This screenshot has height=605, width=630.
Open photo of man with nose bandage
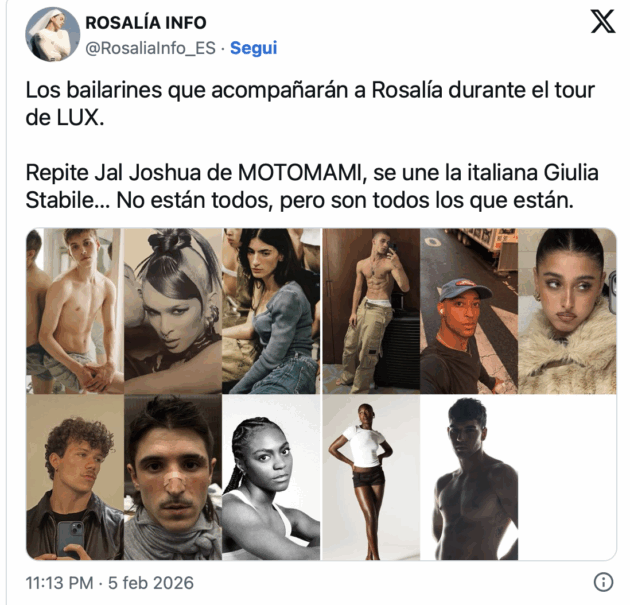[173, 477]
